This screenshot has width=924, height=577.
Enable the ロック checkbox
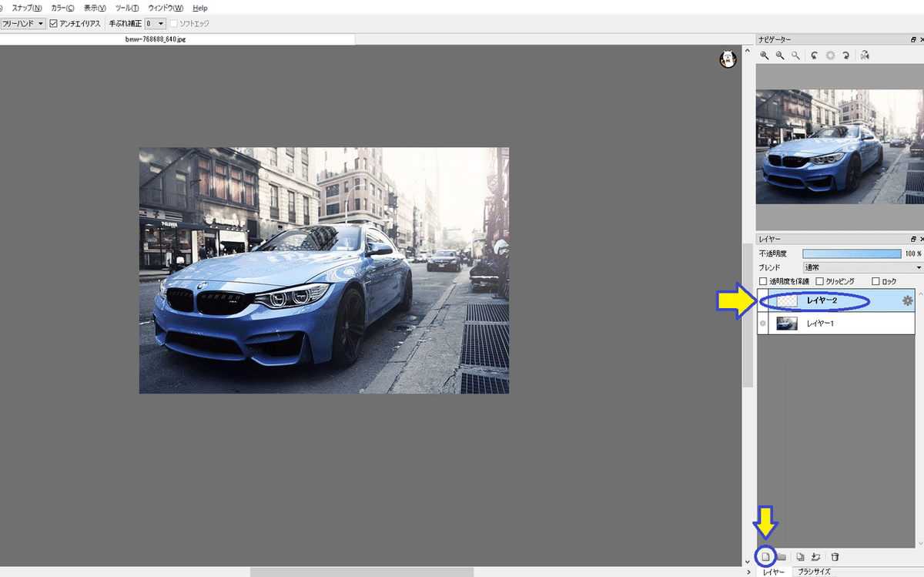(x=875, y=282)
